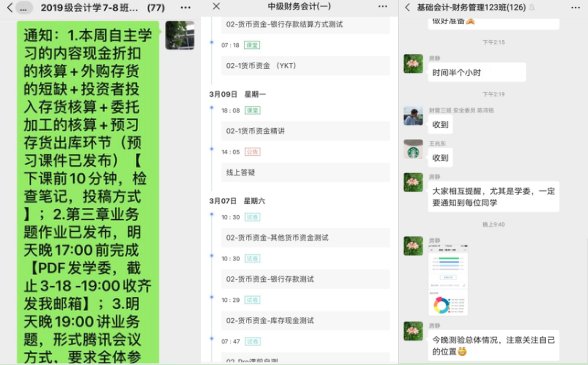Click the sender avatar next to green message

point(180,35)
